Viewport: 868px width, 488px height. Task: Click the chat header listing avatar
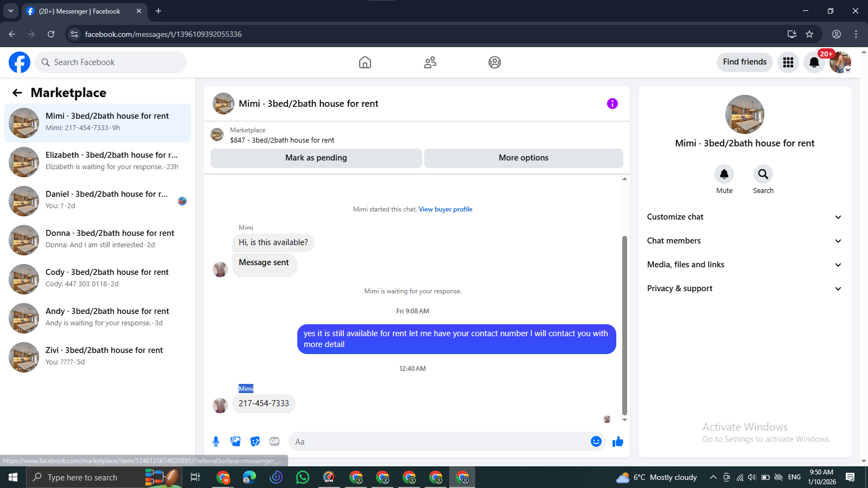pos(224,104)
